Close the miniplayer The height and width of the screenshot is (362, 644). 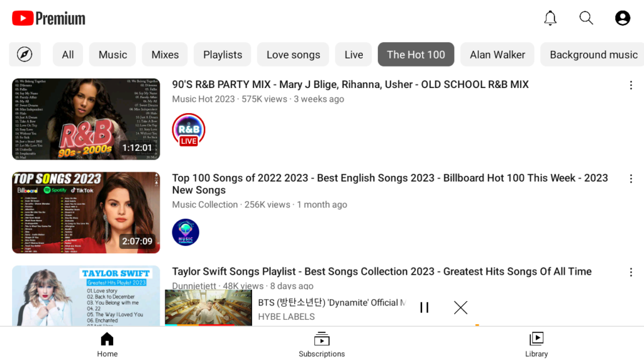click(460, 307)
